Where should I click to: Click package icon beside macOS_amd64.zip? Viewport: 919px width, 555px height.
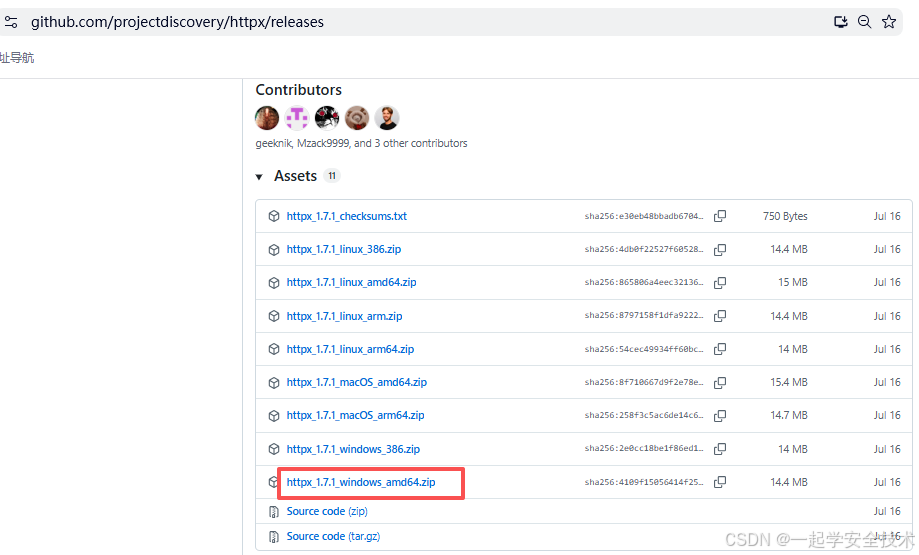coord(274,383)
